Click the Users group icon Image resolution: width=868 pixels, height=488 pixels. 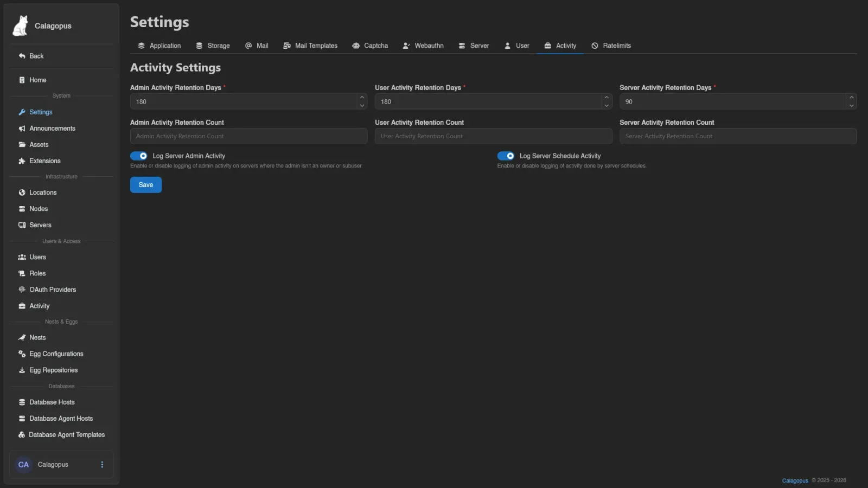point(22,257)
